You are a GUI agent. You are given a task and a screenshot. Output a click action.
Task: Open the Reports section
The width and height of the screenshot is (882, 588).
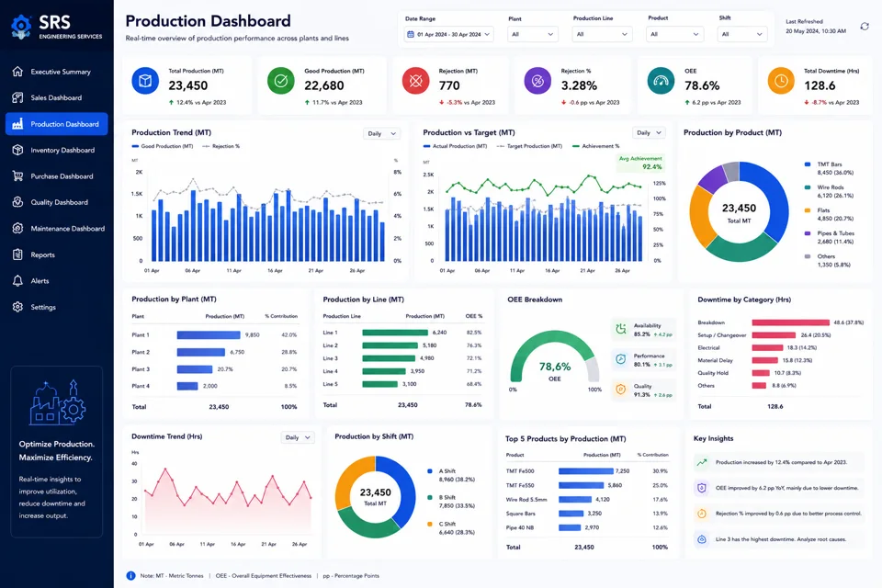(56, 254)
